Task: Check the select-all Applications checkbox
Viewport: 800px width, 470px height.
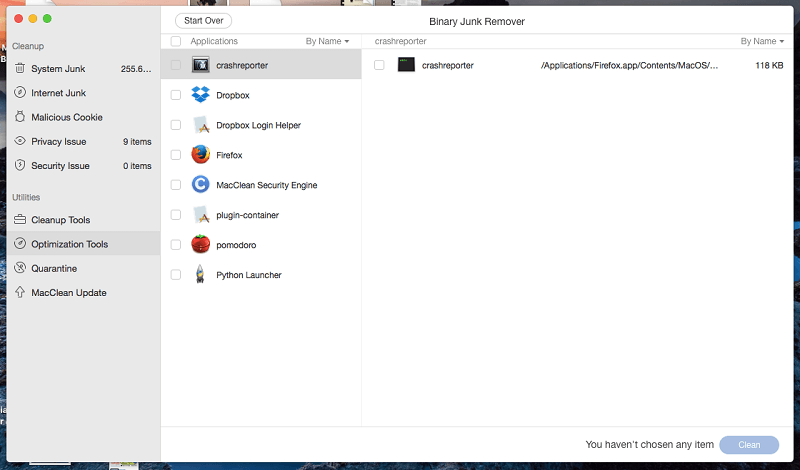Action: click(176, 41)
